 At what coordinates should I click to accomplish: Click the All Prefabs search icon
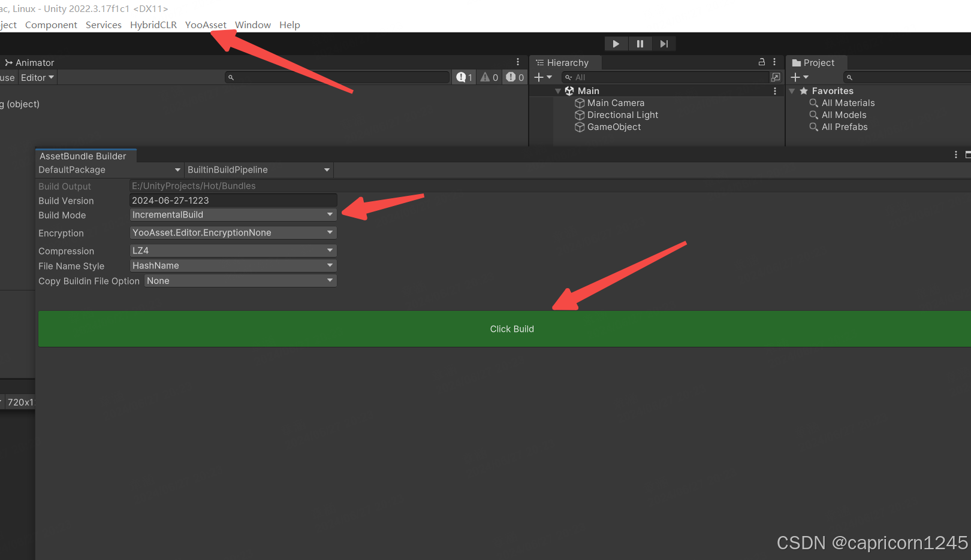pos(814,127)
